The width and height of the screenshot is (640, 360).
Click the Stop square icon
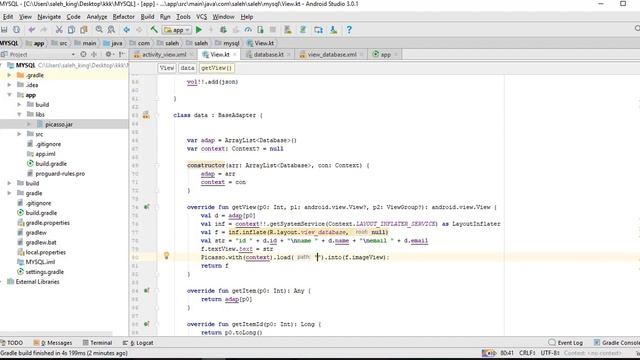click(273, 30)
